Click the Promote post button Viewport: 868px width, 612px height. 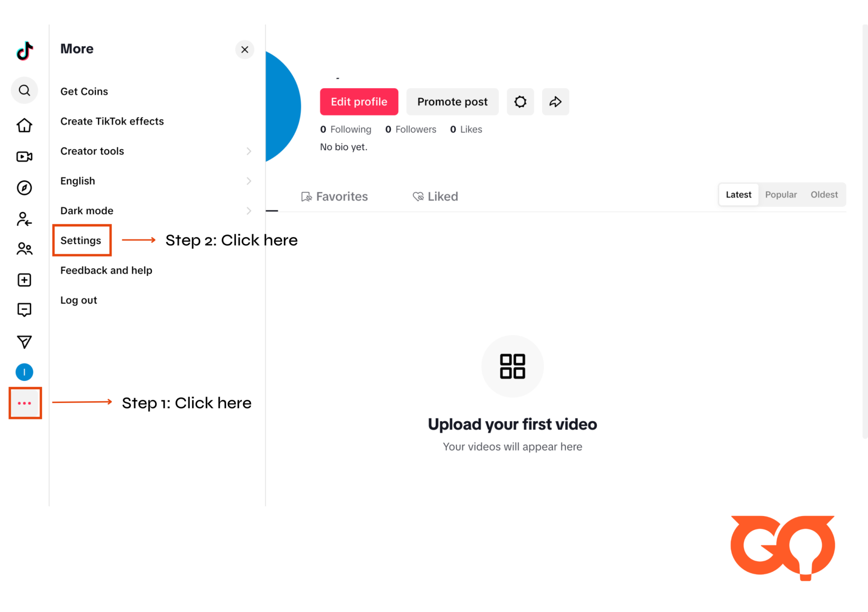(452, 101)
